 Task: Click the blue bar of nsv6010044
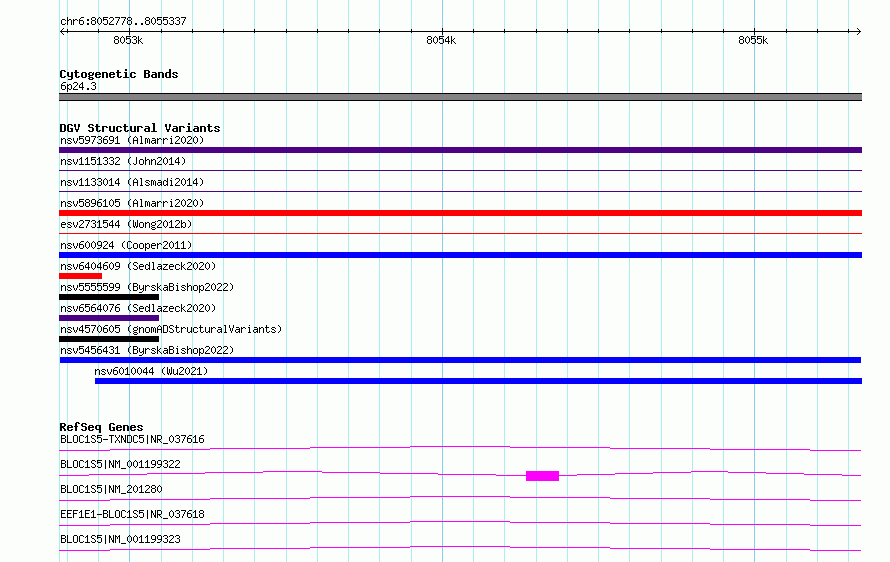(x=478, y=381)
